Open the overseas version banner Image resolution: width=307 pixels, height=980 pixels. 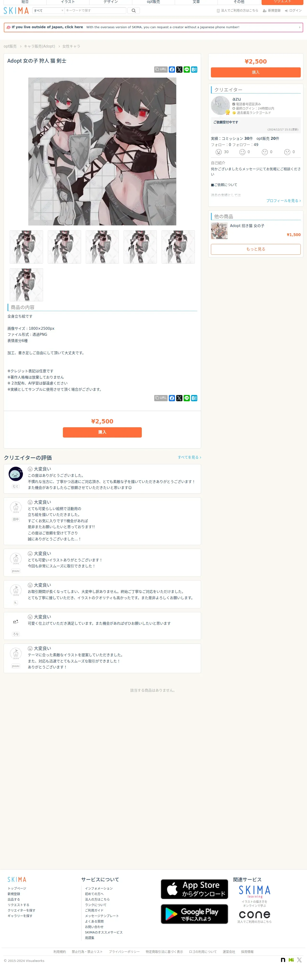click(x=153, y=27)
